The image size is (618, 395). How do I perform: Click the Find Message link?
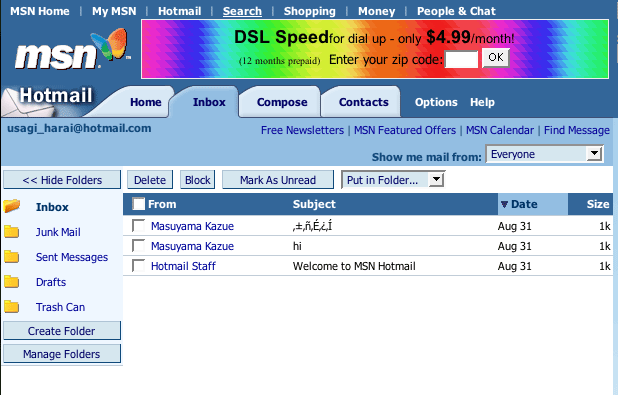click(x=577, y=130)
